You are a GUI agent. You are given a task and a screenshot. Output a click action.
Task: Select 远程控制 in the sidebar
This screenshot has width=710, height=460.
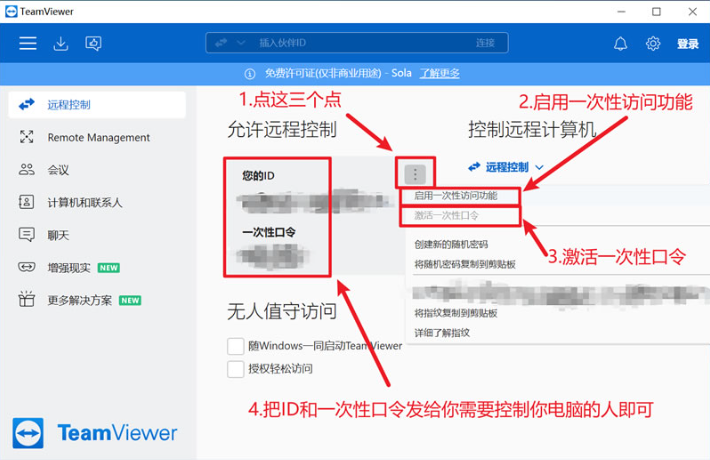click(x=97, y=105)
